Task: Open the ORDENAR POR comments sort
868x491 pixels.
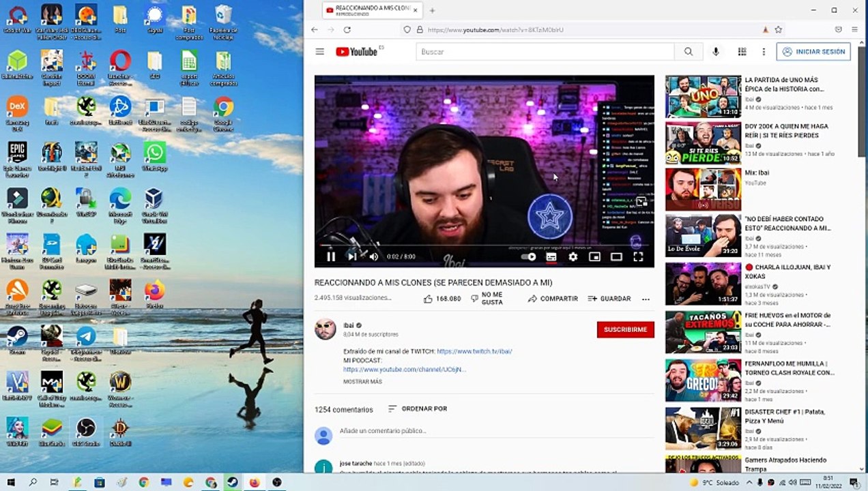Action: coord(417,408)
